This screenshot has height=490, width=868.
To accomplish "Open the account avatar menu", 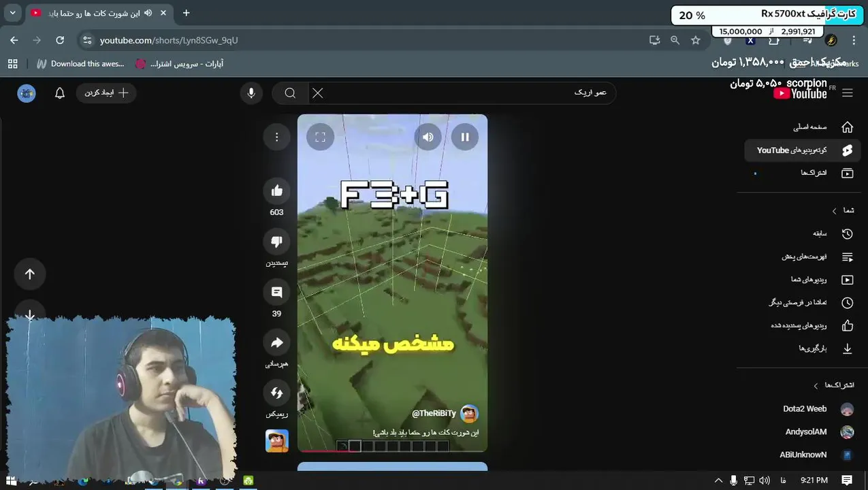I will coord(27,93).
